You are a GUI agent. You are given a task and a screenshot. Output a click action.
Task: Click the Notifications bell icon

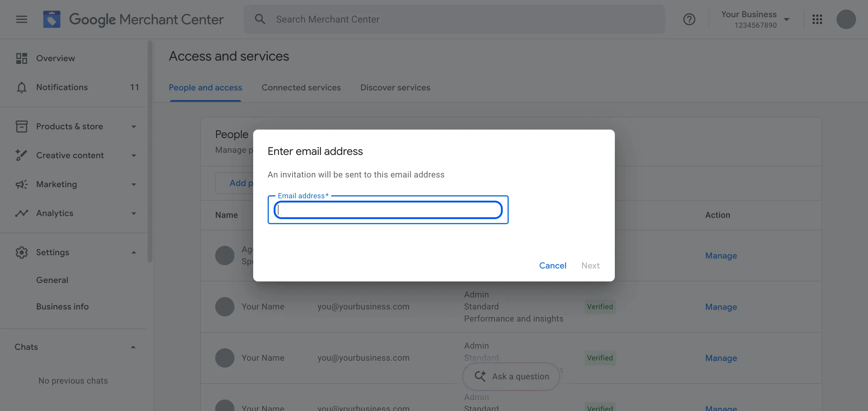click(x=22, y=87)
